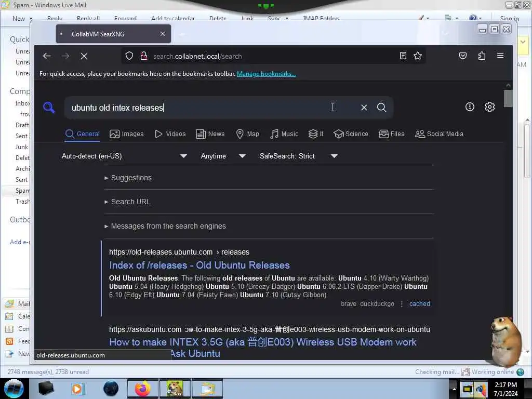The height and width of the screenshot is (399, 532).
Task: Open Windows Start orb
Action: pyautogui.click(x=14, y=389)
